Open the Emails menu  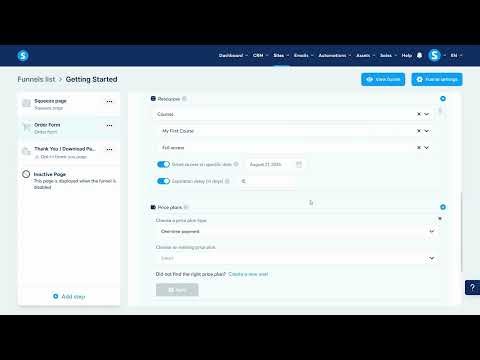[x=303, y=55]
